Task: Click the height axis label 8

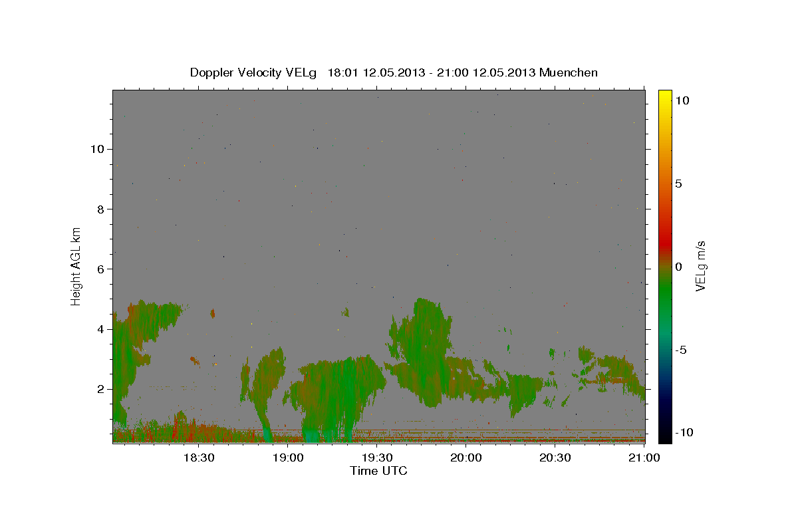Action: 99,209
